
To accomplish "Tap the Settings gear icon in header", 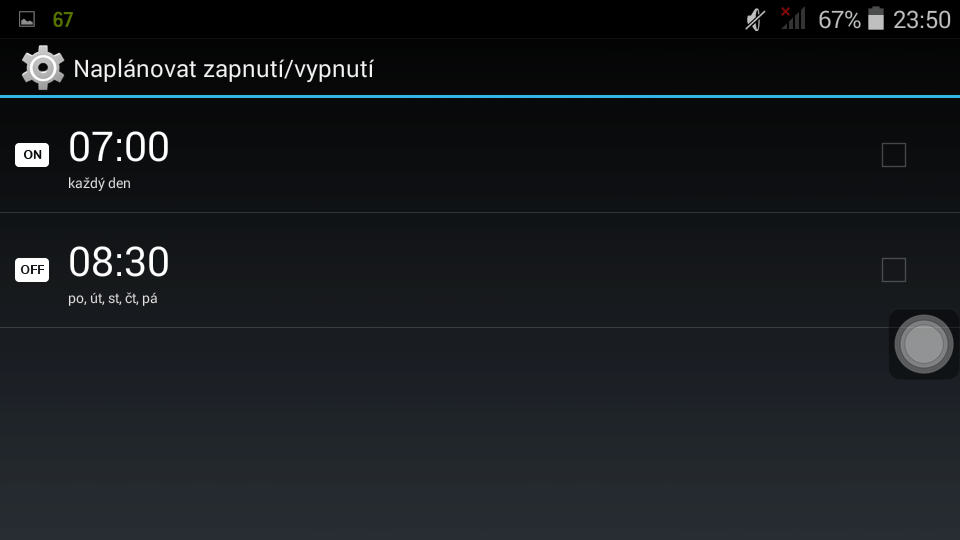I will [x=42, y=67].
